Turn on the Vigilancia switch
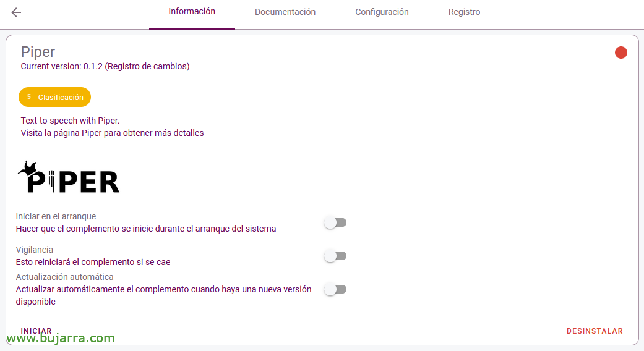 [x=335, y=256]
